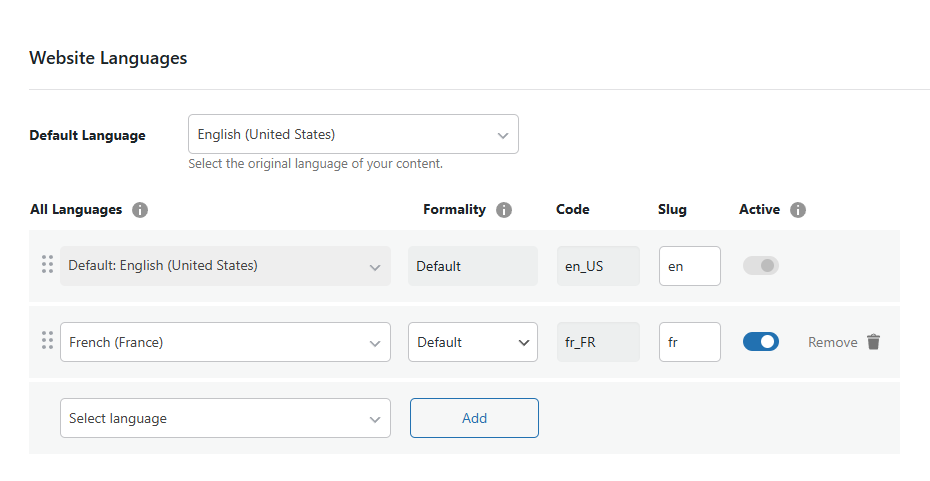Click the en_US code field
The width and height of the screenshot is (930, 481).
(597, 266)
